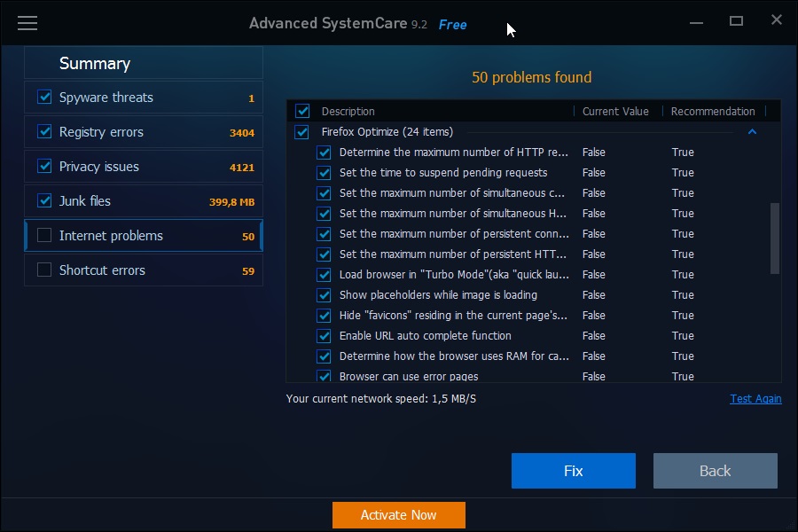This screenshot has width=798, height=532.
Task: Uncheck the Firefox Optimize group checkbox
Action: tap(302, 131)
